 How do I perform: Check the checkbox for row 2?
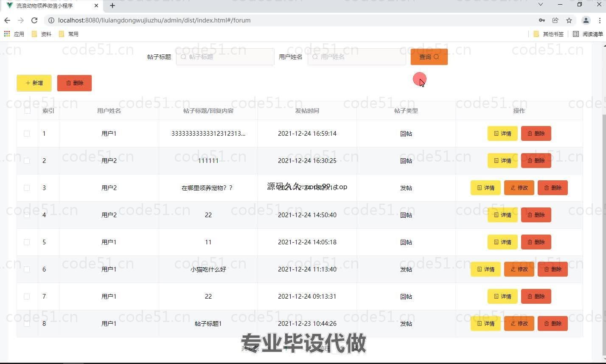27,161
